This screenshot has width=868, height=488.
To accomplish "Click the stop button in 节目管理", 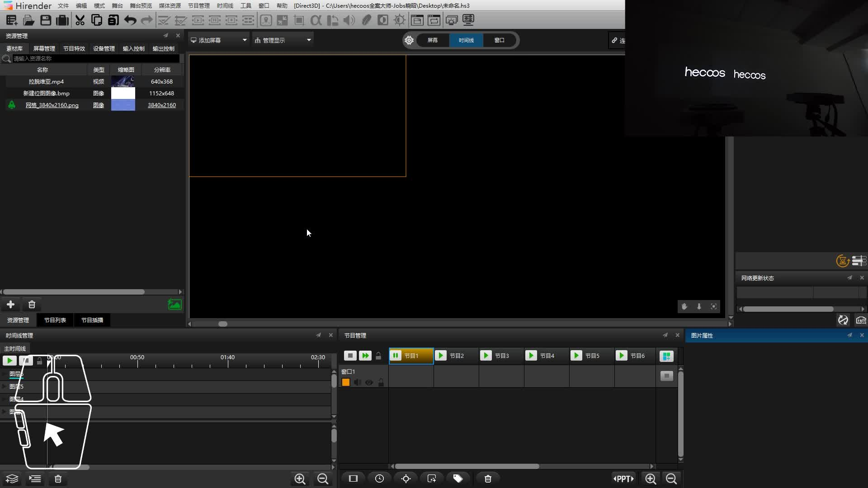I will click(x=350, y=356).
